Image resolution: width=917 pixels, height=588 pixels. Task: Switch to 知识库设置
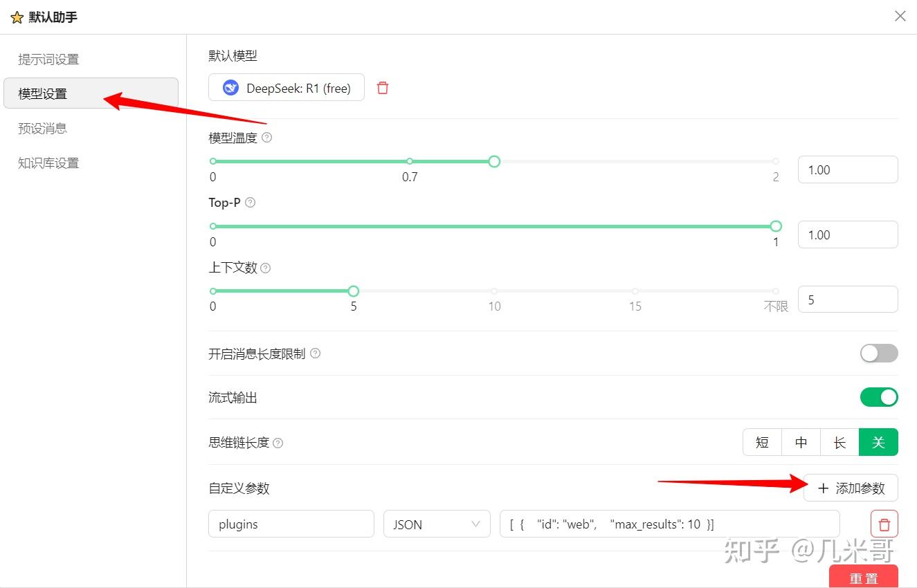(48, 163)
